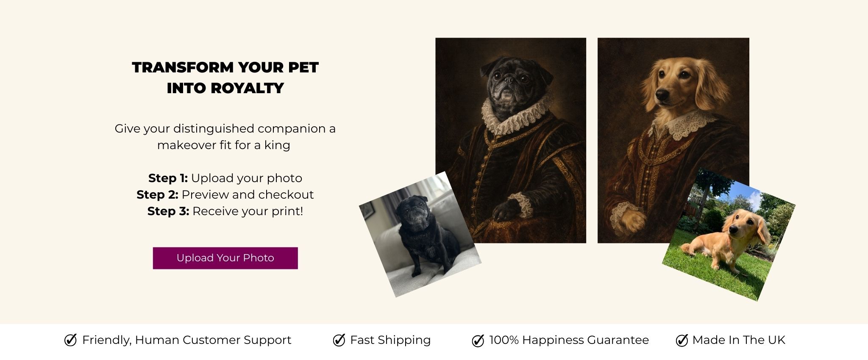Select the original black pug photo on sofa
The width and height of the screenshot is (868, 360).
pyautogui.click(x=420, y=235)
